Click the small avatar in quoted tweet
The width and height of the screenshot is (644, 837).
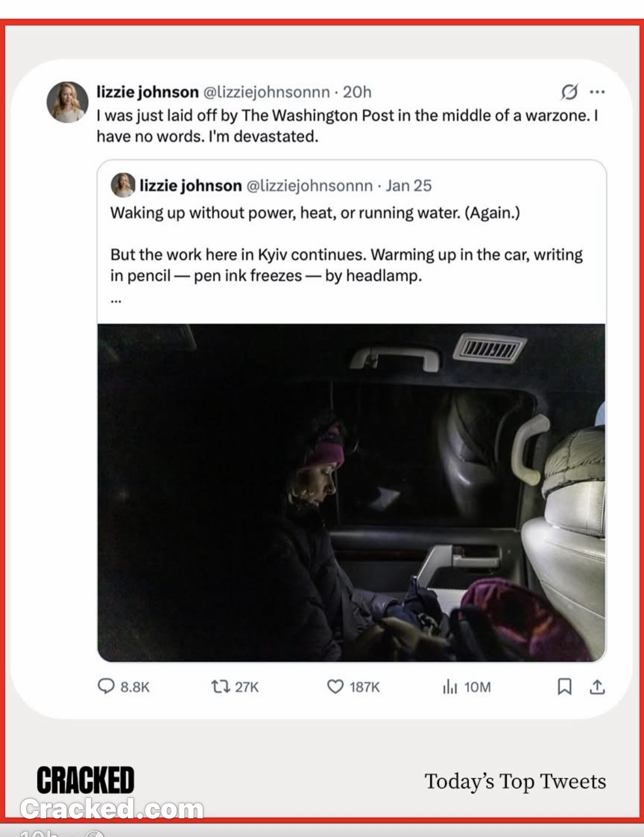pyautogui.click(x=123, y=185)
